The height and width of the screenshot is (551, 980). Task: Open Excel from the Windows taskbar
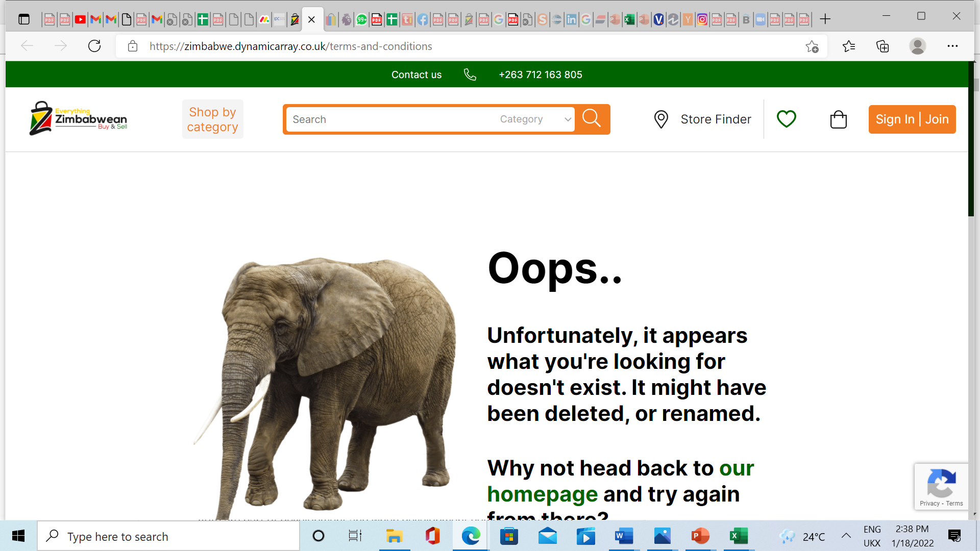[738, 536]
